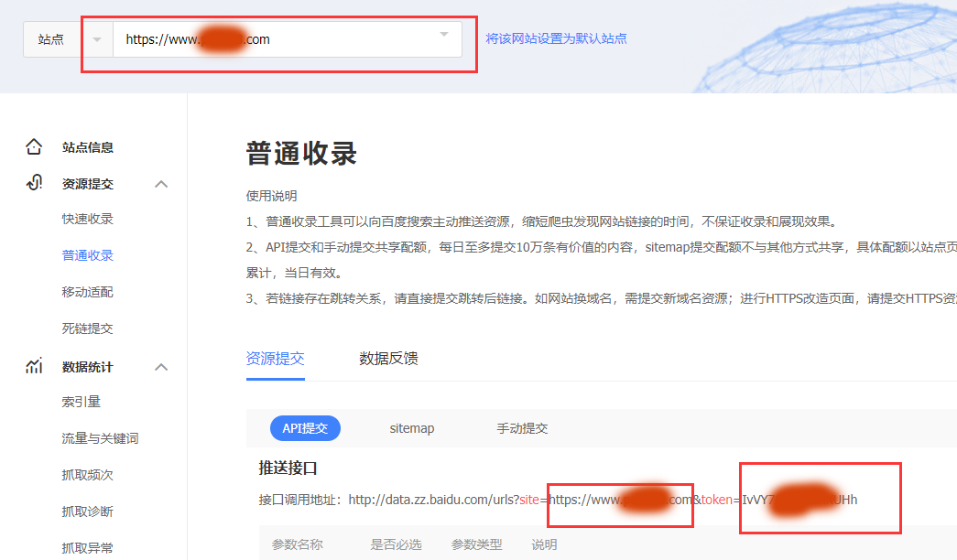This screenshot has height=560, width=957.
Task: Open the 站点 type dropdown arrow
Action: pos(97,39)
